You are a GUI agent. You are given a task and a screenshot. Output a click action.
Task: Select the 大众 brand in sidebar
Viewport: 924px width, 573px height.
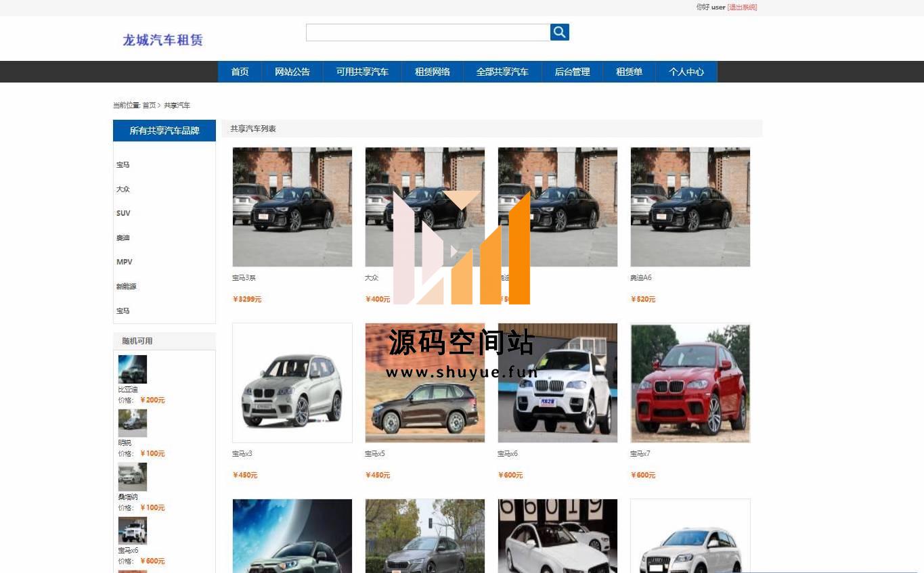[123, 189]
